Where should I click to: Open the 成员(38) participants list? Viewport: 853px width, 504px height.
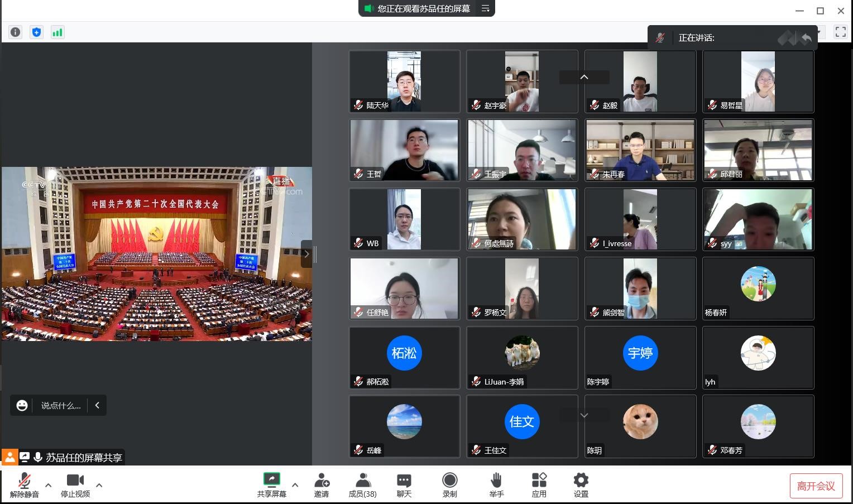(x=363, y=485)
